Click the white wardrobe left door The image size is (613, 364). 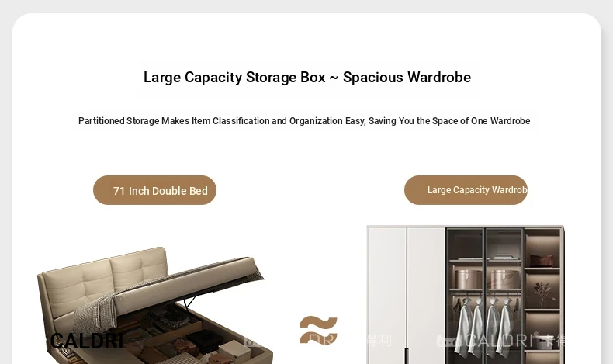pos(387,296)
